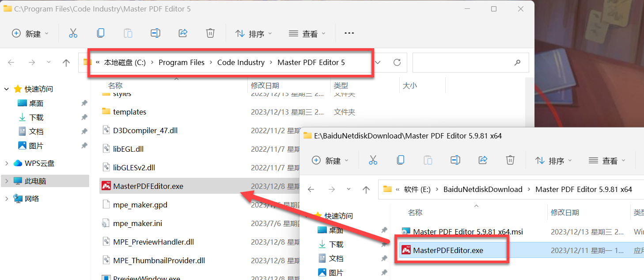Collapse the 快速访问 section in the left sidebar
Screen dimensions: 644x280
click(7, 89)
